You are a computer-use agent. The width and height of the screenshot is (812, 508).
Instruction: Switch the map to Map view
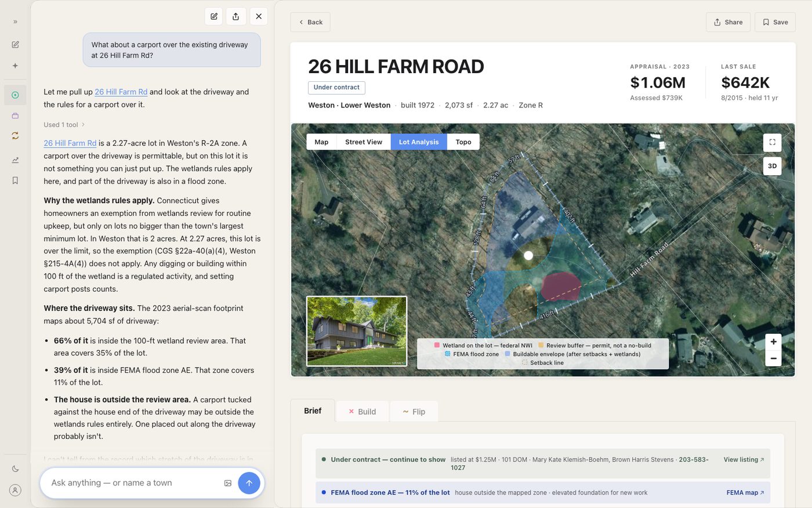point(321,142)
